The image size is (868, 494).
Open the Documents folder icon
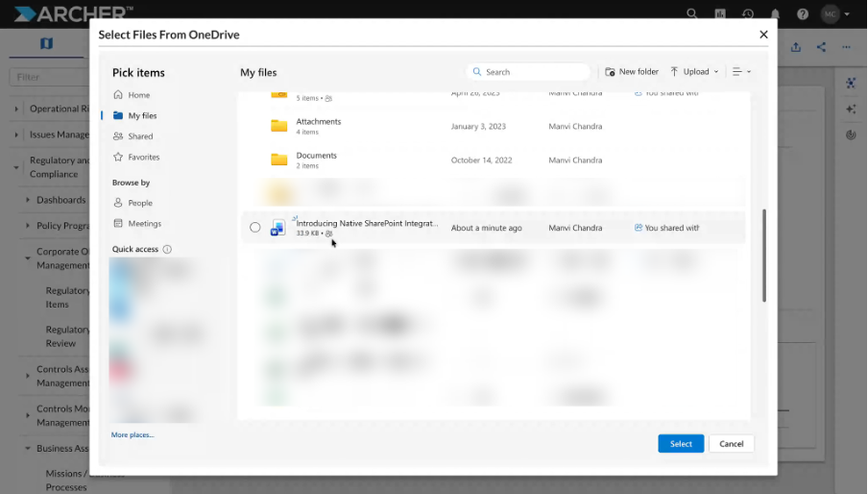(x=279, y=160)
